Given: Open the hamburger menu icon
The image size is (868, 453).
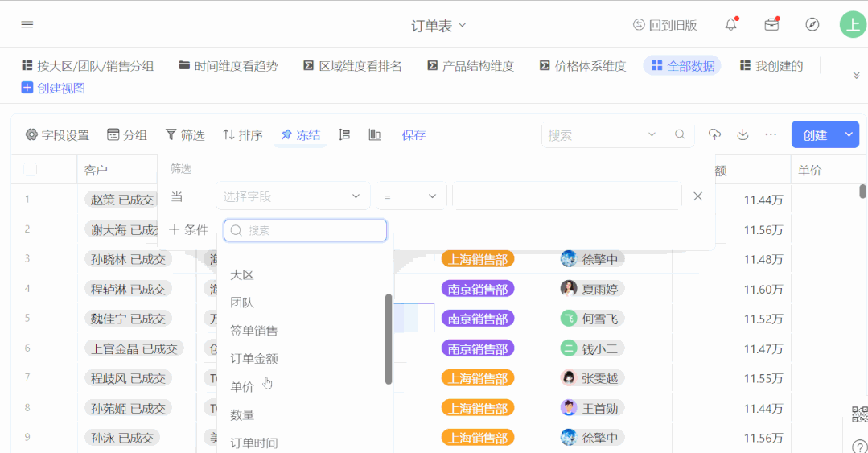Looking at the screenshot, I should pyautogui.click(x=27, y=25).
